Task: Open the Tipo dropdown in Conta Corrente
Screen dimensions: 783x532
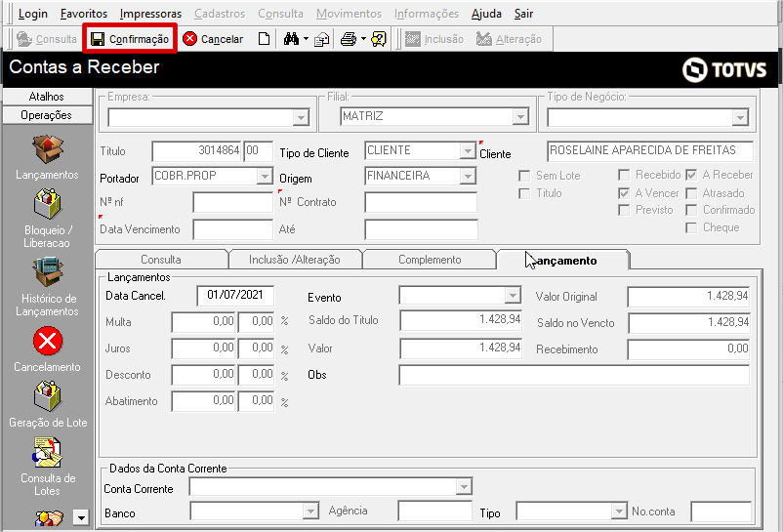Action: pos(619,512)
